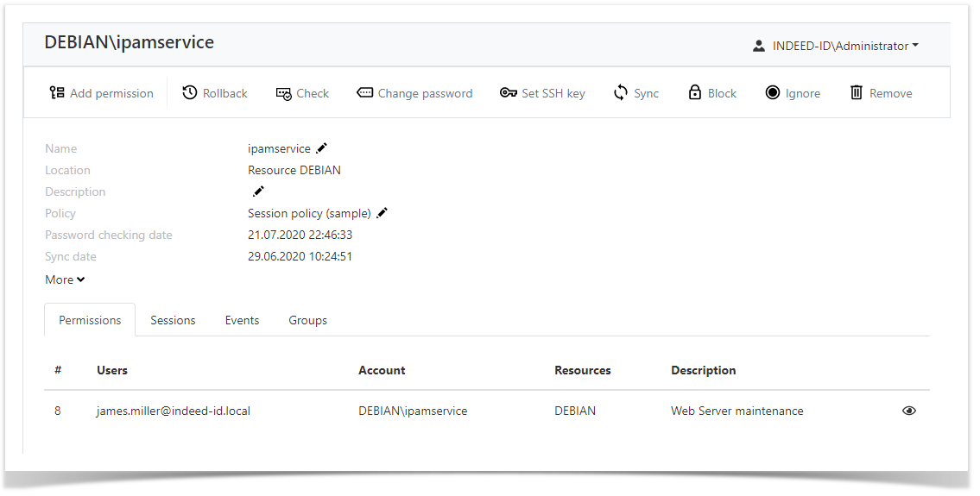This screenshot has width=980, height=496.
Task: Click james.miller@indeed-id.local user cell
Action: click(174, 411)
